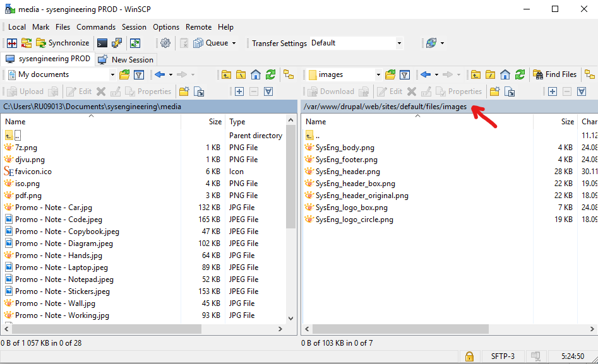
Task: Click remote panel parent directory icon
Action: (x=475, y=74)
